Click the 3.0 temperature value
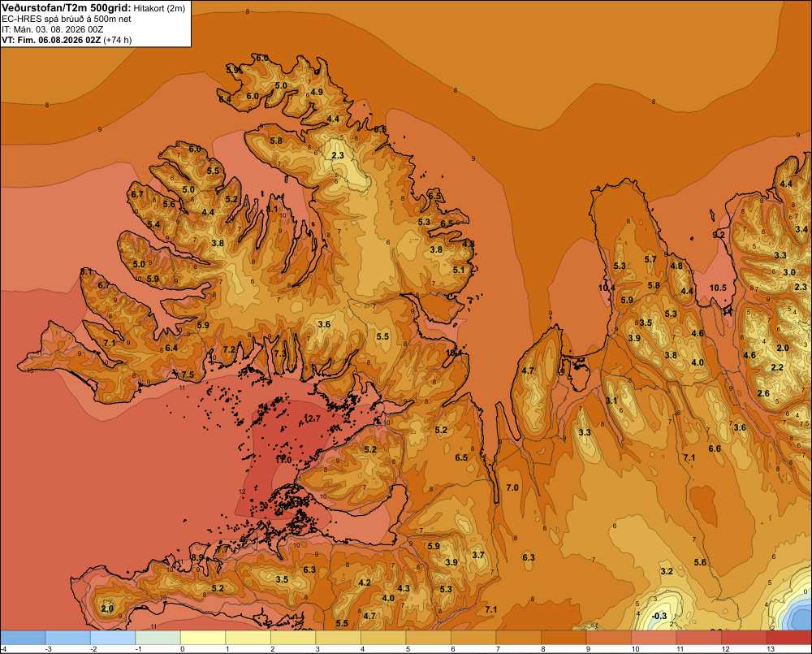This screenshot has width=812, height=654. 789,272
